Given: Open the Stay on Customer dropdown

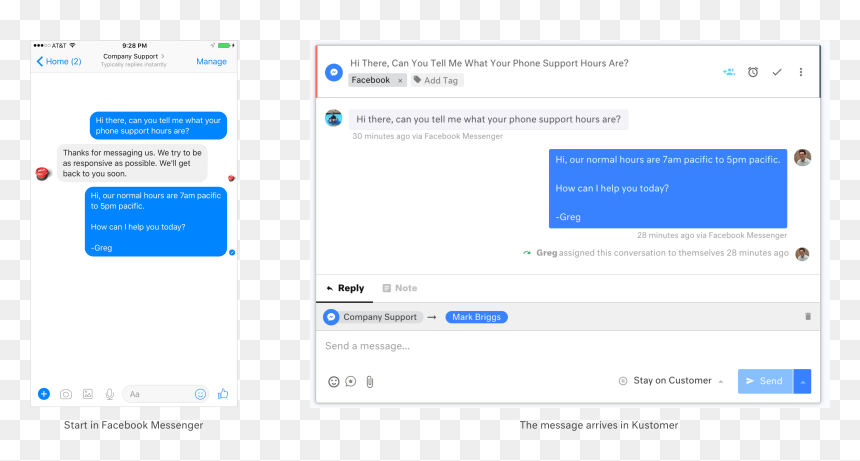Looking at the screenshot, I should [671, 381].
